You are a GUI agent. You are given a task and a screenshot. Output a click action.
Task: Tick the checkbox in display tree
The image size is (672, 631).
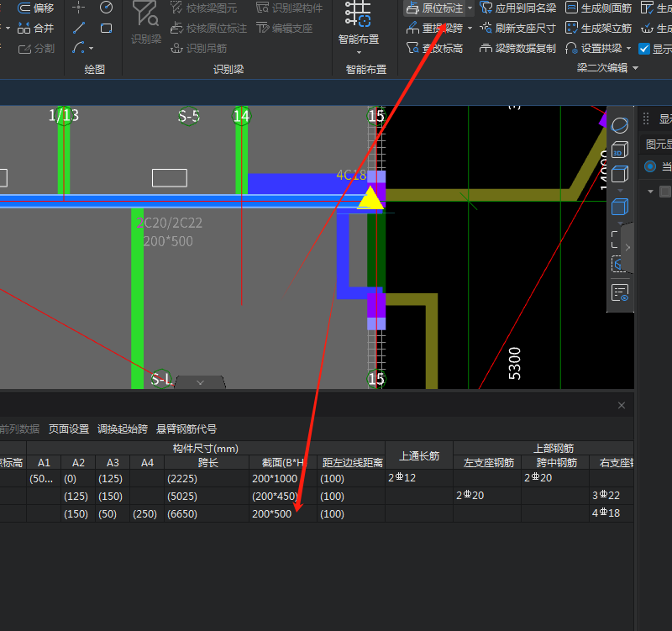point(664,192)
